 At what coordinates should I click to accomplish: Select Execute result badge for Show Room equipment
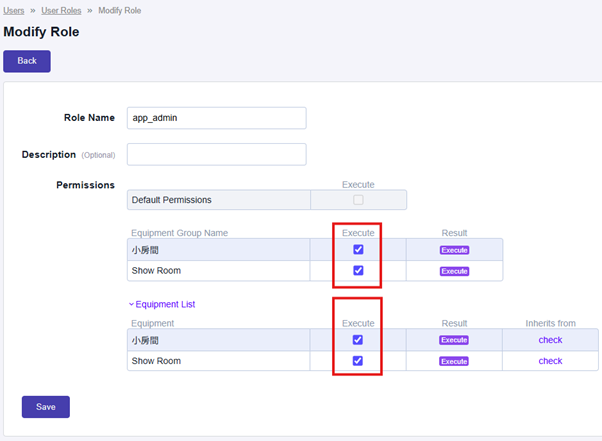[x=454, y=361]
